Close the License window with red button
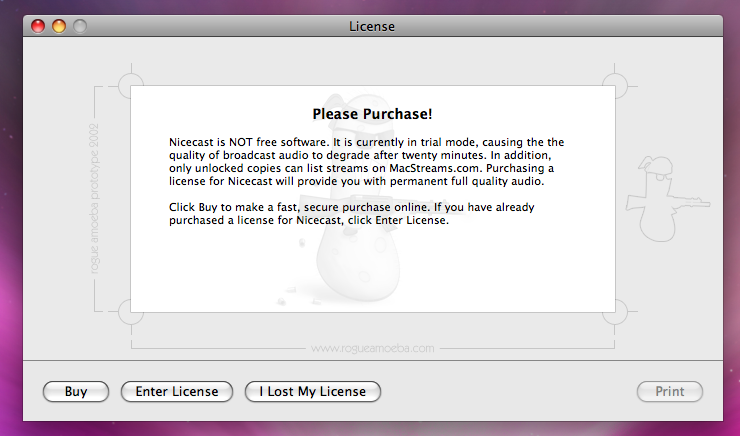740x436 pixels. [x=38, y=26]
